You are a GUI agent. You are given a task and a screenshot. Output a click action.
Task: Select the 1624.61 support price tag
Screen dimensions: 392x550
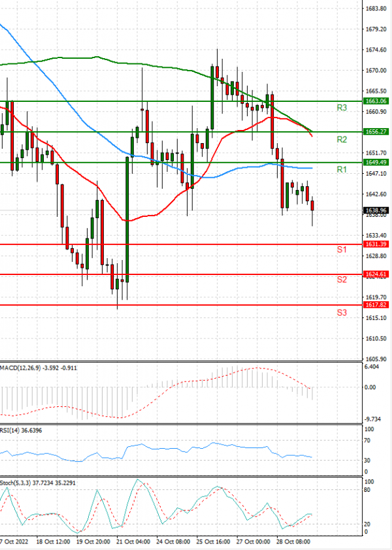(376, 274)
